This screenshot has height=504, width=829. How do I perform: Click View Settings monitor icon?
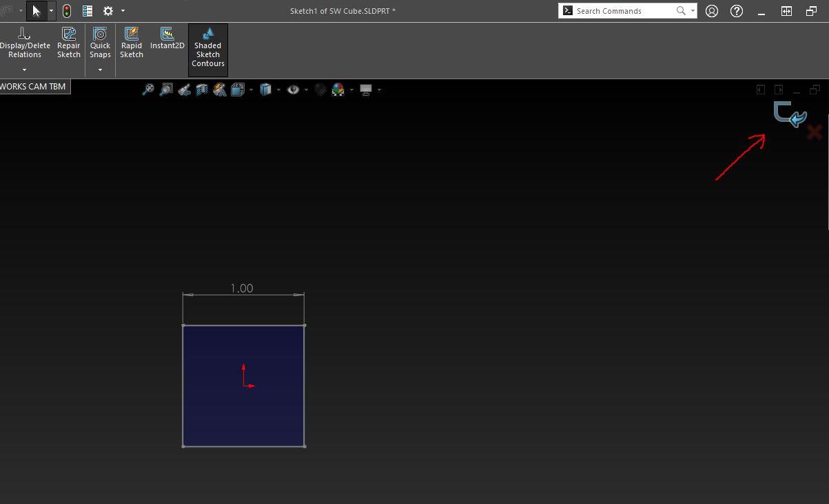coord(366,90)
